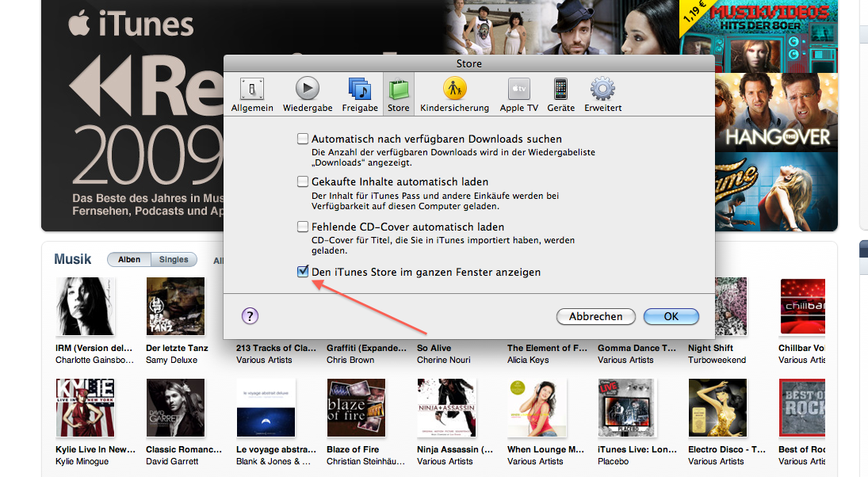868x477 pixels.
Task: Open the Chillbar album cover
Action: tap(803, 307)
